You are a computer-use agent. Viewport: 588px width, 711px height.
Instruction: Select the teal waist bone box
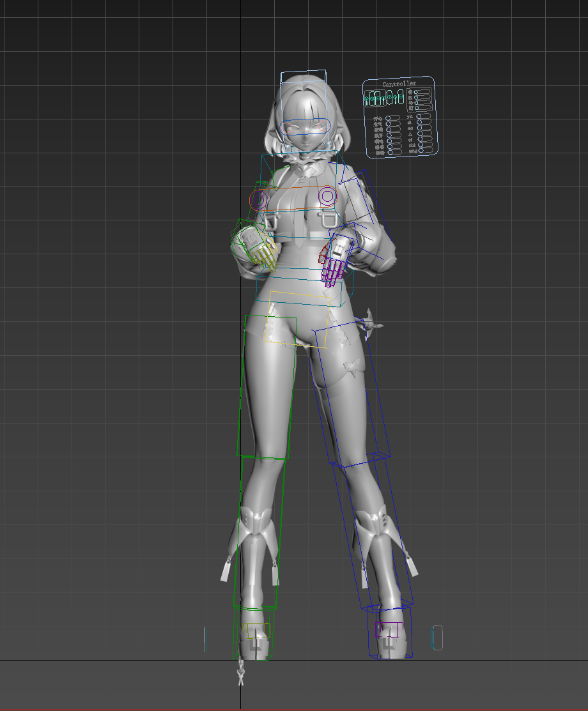click(x=304, y=287)
